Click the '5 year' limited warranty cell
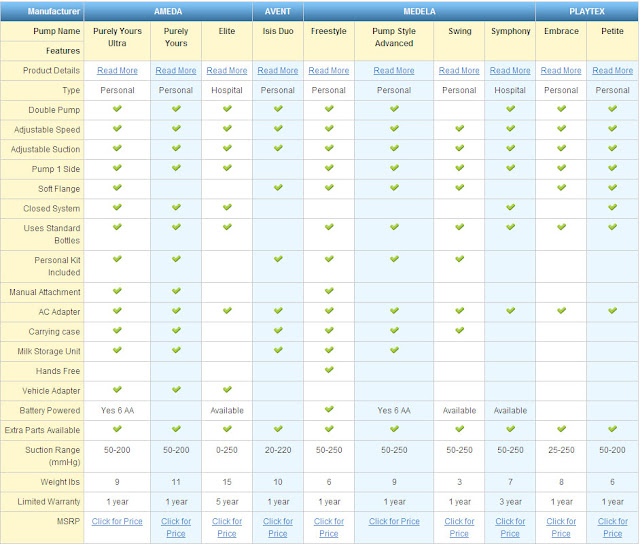The height and width of the screenshot is (544, 640). tap(227, 502)
